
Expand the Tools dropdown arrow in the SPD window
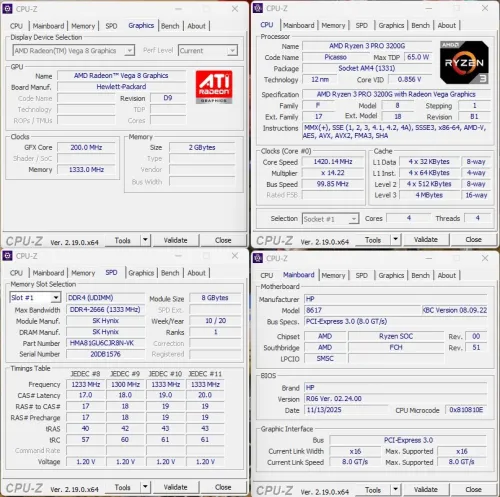145,487
